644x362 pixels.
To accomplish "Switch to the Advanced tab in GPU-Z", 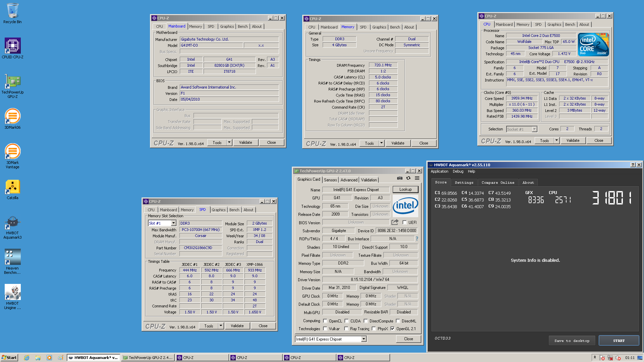I will 349,180.
